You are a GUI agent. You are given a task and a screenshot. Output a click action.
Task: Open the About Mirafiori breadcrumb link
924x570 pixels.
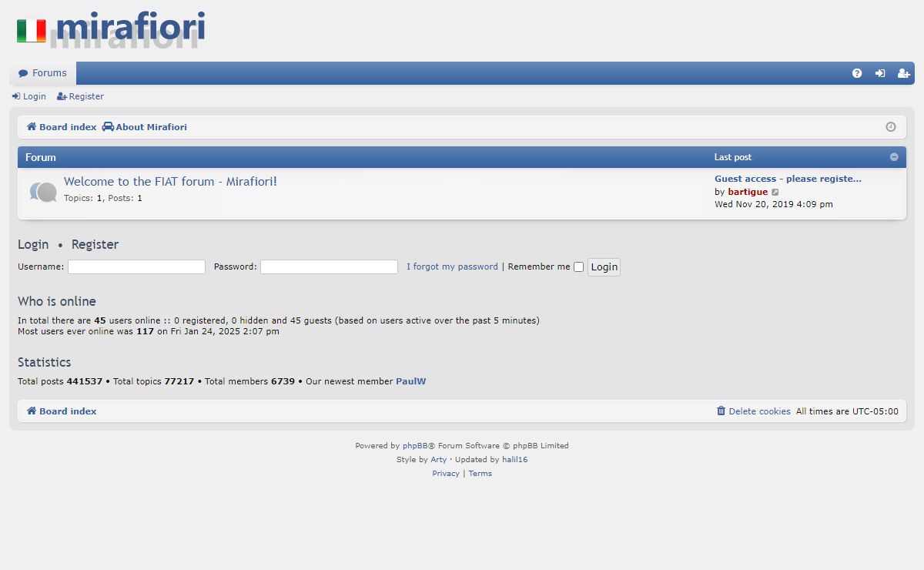click(x=145, y=127)
